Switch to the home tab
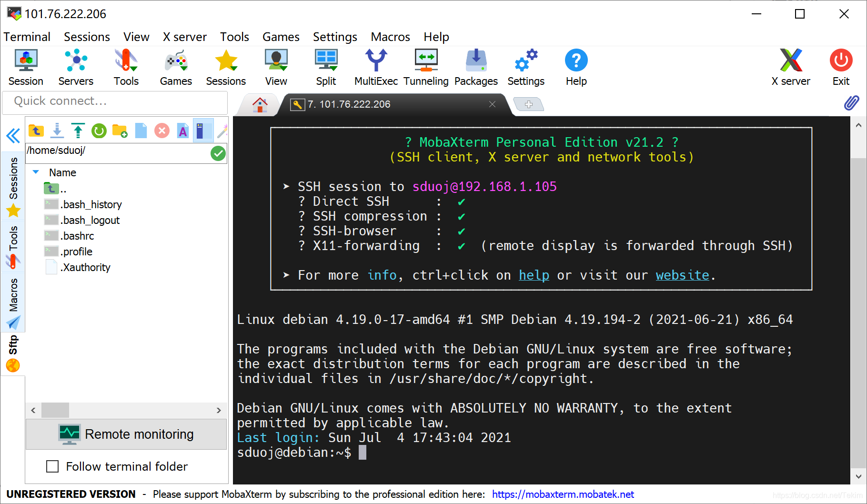Viewport: 867px width, 504px height. 260,104
